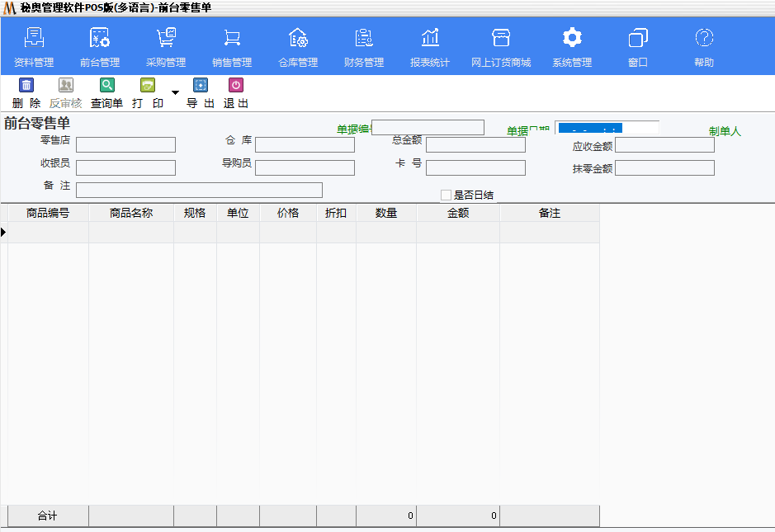Open the 财务管理 finance module
Viewport: 775px width, 532px height.
(x=364, y=47)
